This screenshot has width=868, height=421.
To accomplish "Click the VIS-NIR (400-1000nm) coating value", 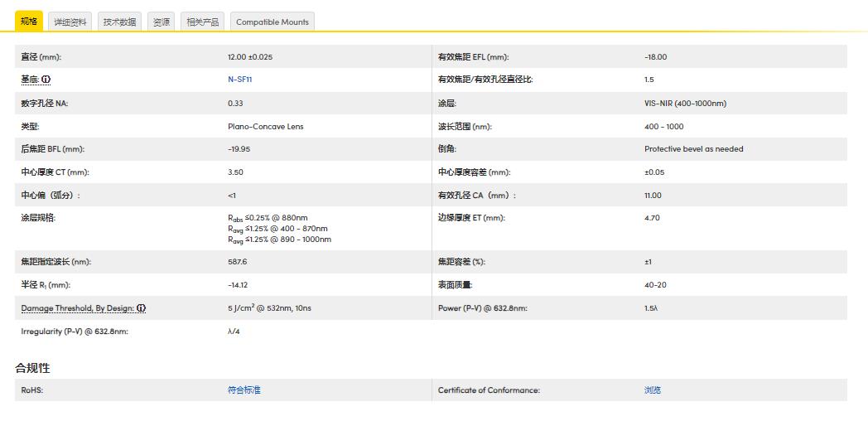I will [685, 104].
